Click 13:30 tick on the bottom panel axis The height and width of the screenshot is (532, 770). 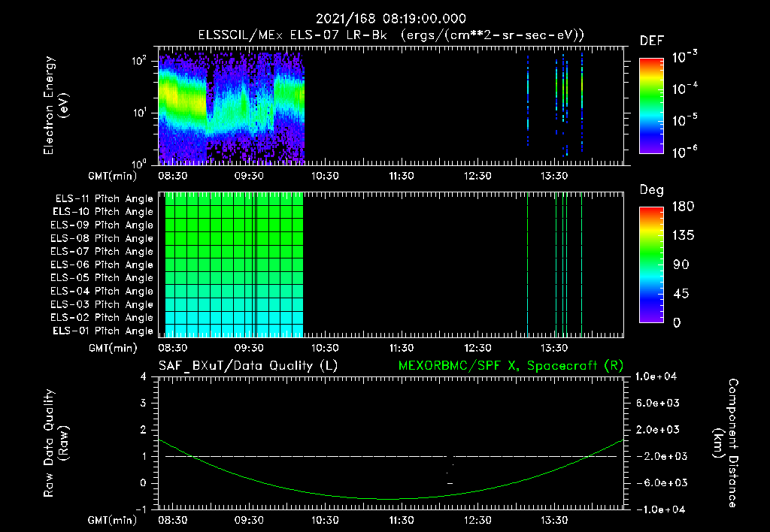(554, 520)
